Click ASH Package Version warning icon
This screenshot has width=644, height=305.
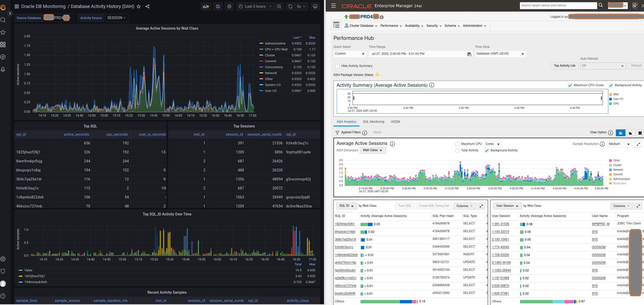coord(378,74)
